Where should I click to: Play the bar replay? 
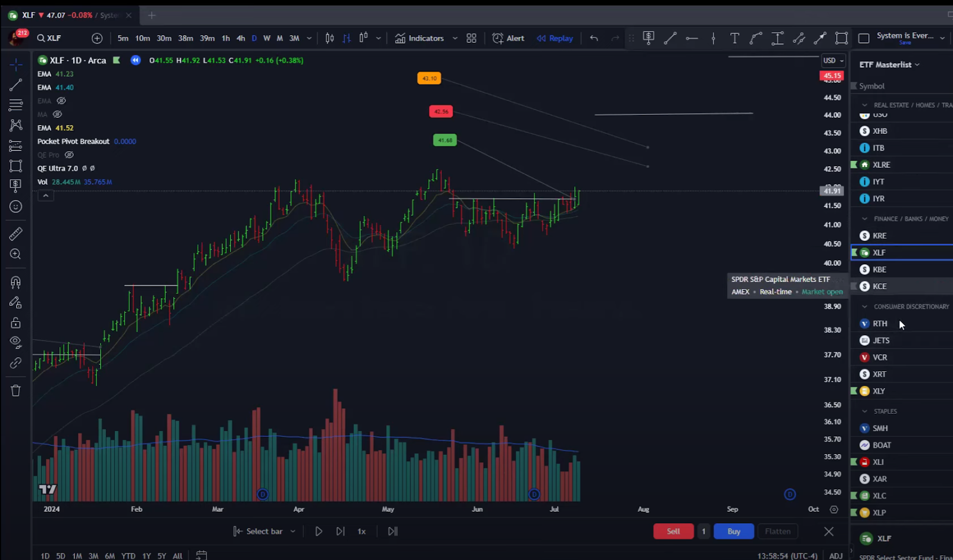[319, 531]
